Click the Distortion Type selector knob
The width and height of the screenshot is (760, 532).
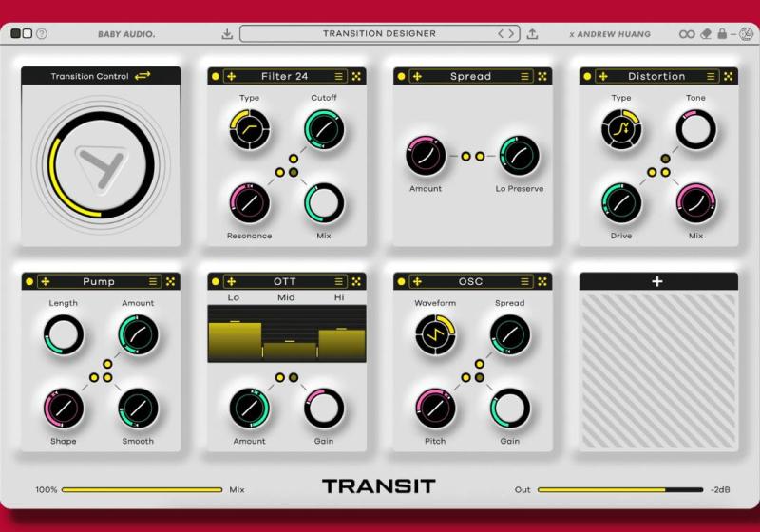click(621, 129)
